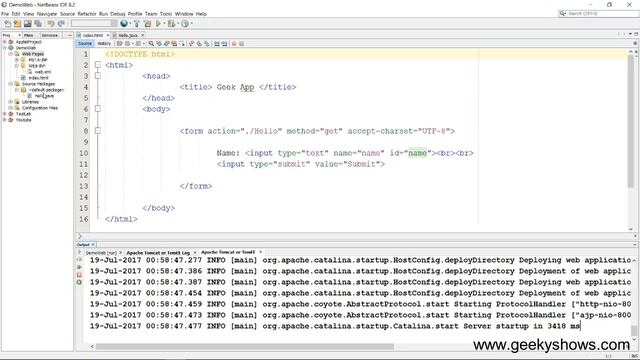Click the Undo toolbar icon

[51, 24]
